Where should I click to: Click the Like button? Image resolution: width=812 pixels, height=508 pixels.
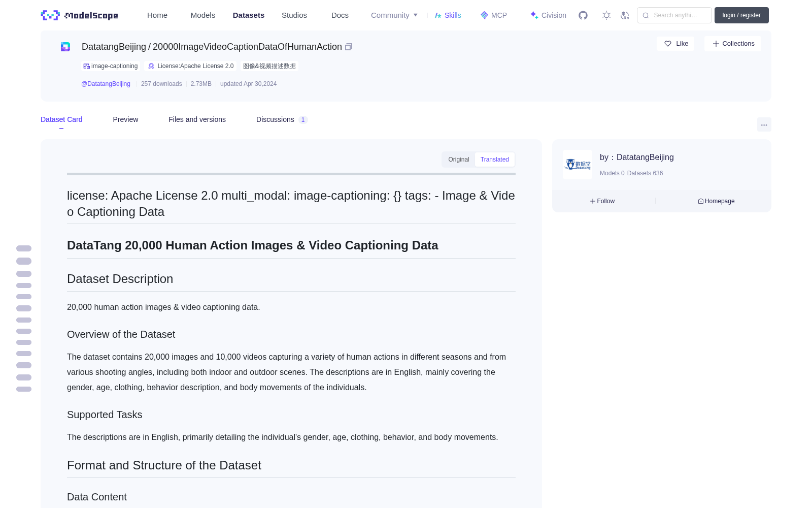coord(675,44)
